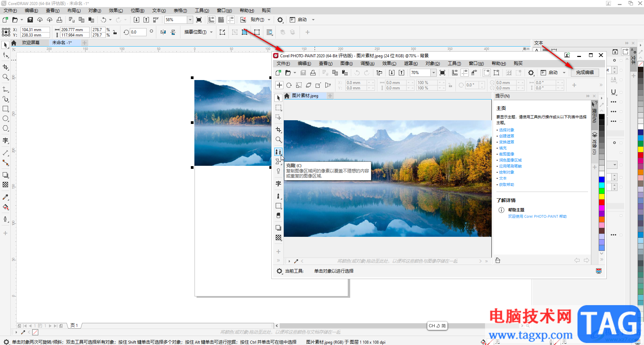The height and width of the screenshot is (345, 644).
Task: Expand the Trace Bitmap (描摹位图) dropdown
Action: [211, 32]
